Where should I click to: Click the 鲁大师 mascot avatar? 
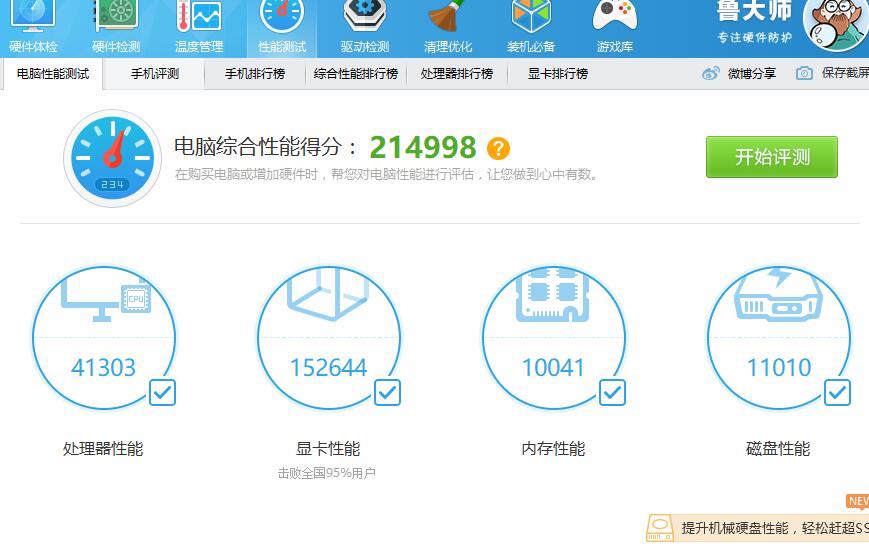pyautogui.click(x=835, y=24)
